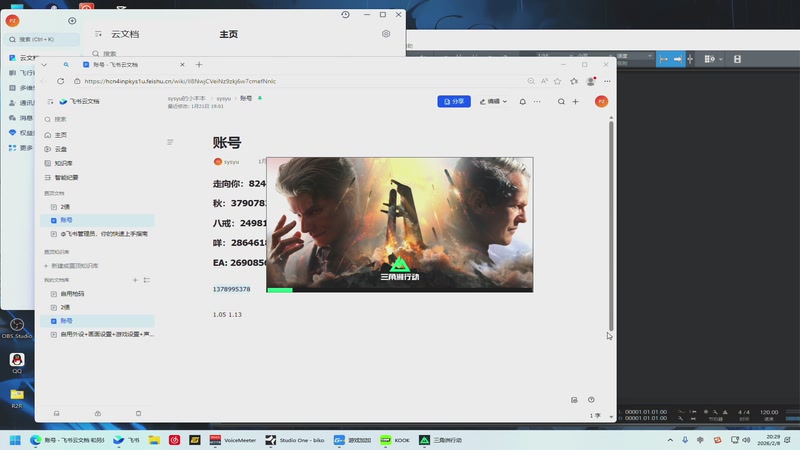Open 智能纪要 in docs sidebar
The image size is (800, 450).
[61, 178]
